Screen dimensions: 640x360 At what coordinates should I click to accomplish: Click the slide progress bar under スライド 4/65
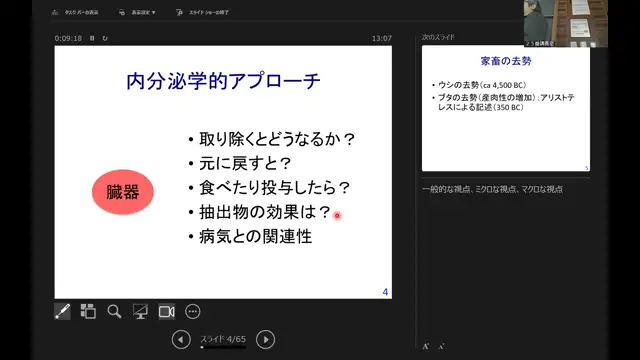point(223,347)
